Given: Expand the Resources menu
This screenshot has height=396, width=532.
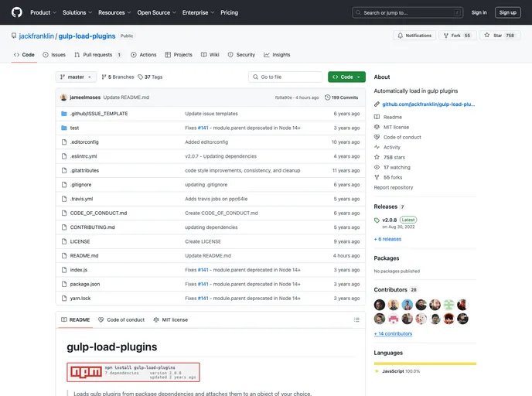Looking at the screenshot, I should pyautogui.click(x=114, y=12).
